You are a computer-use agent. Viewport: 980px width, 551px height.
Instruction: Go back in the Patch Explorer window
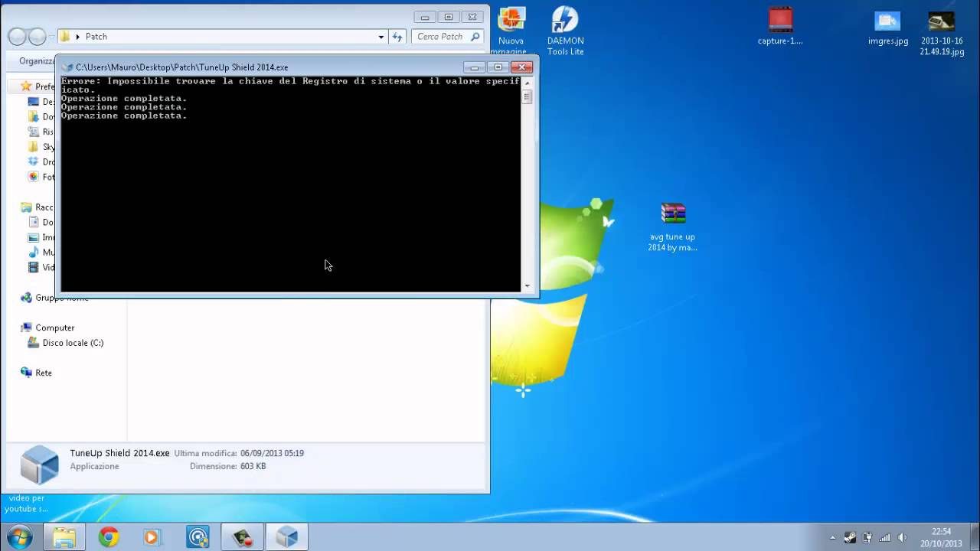tap(17, 36)
